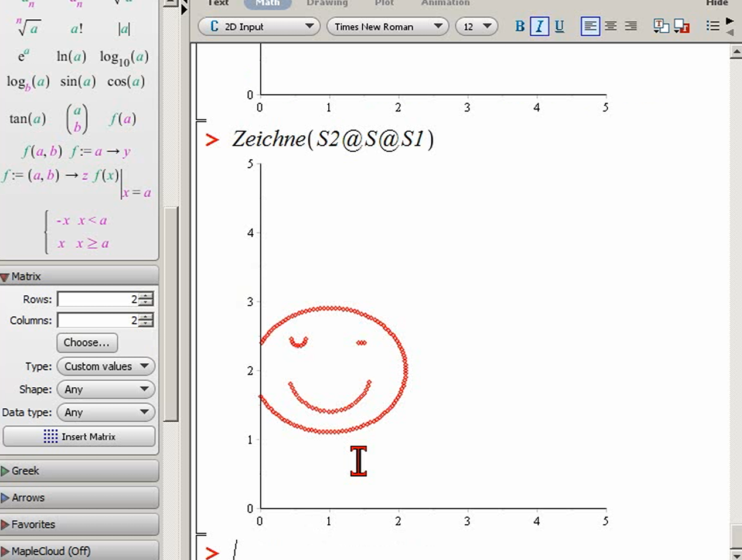The height and width of the screenshot is (560, 742).
Task: Switch to the Plot tab
Action: point(384,3)
